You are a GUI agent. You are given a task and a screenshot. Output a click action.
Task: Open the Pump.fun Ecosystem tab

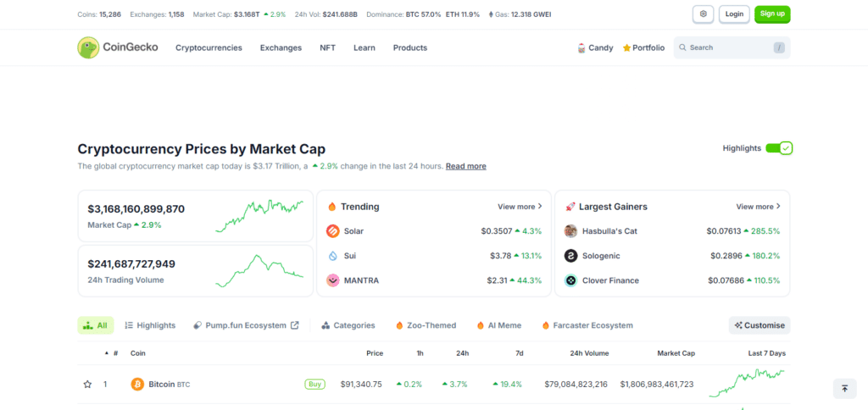coord(246,325)
